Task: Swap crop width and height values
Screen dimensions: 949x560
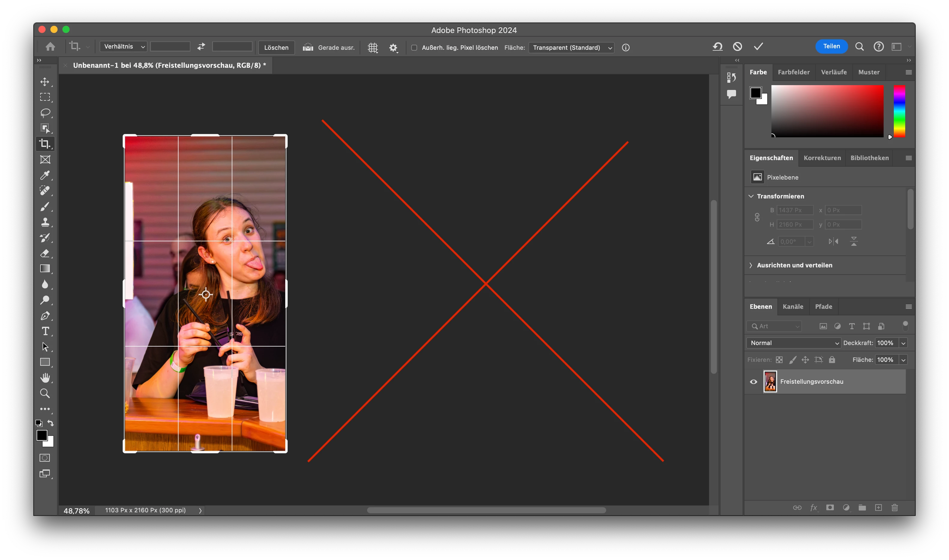Action: pyautogui.click(x=201, y=47)
